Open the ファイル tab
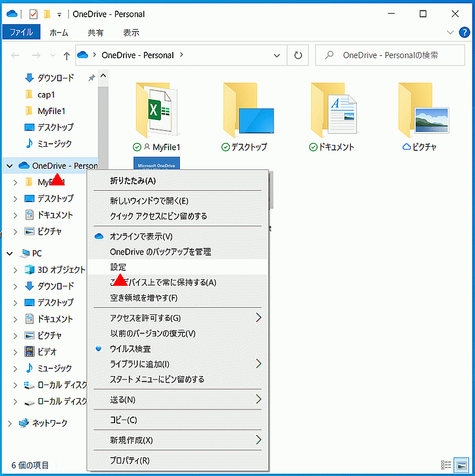475x476 pixels. click(x=21, y=32)
